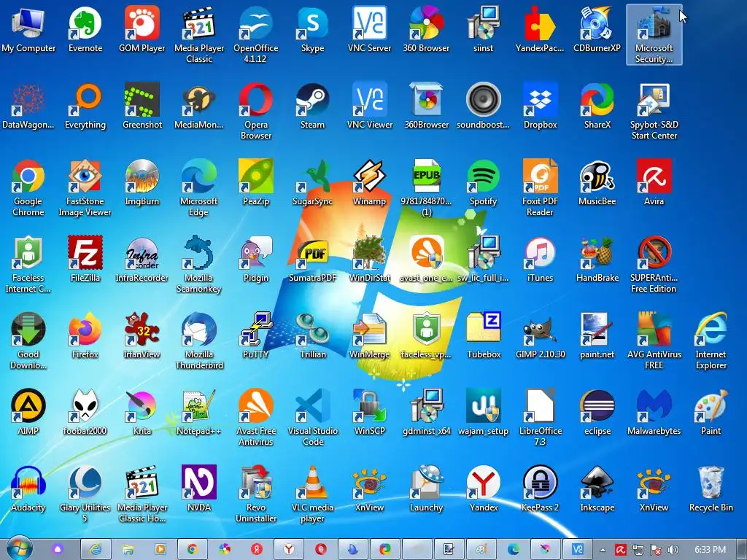Launch Firefox desktop shortcut
The width and height of the screenshot is (747, 560).
(x=85, y=336)
